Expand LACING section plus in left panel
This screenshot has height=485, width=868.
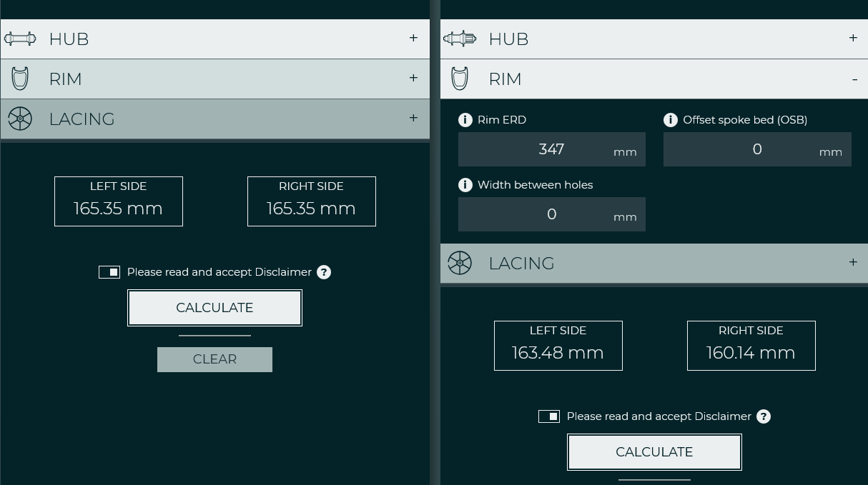413,118
